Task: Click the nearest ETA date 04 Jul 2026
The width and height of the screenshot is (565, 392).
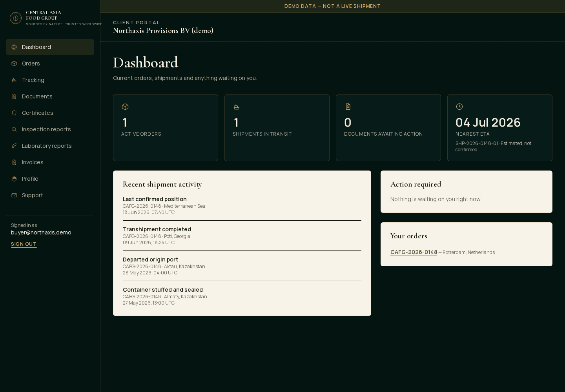Action: 488,123
